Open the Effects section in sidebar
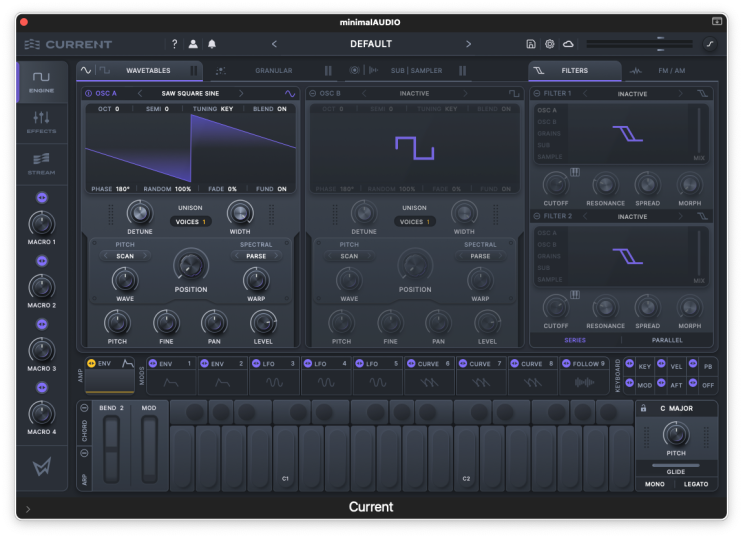 tap(42, 123)
